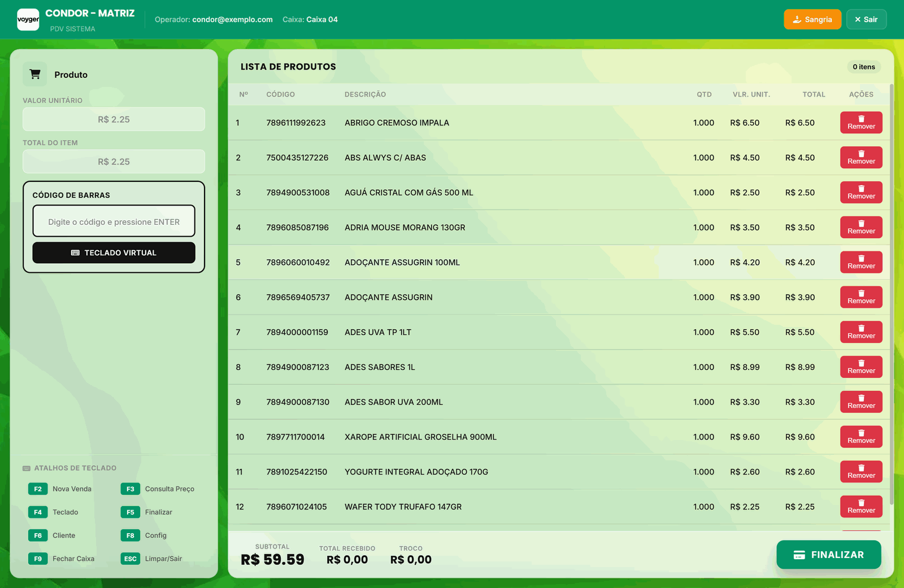Open the TECLADO VIRTUAL keyboard
The image size is (904, 588).
(114, 252)
